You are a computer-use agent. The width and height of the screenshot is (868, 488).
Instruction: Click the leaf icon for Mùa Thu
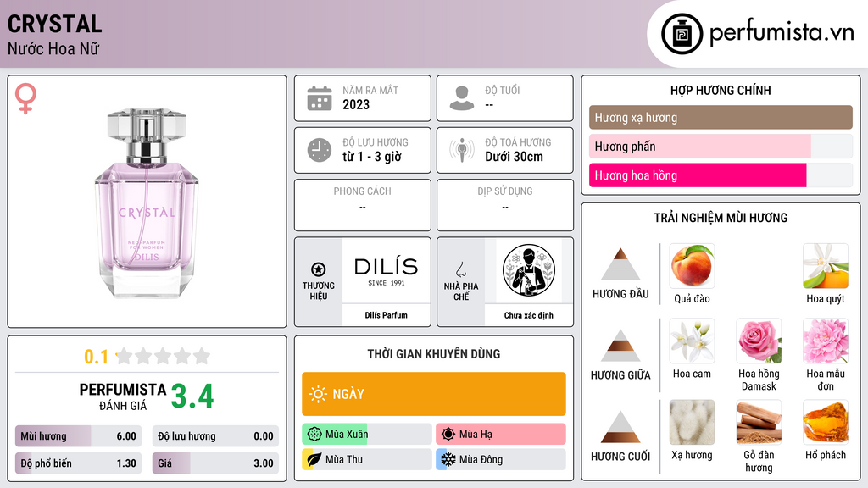[x=314, y=459]
